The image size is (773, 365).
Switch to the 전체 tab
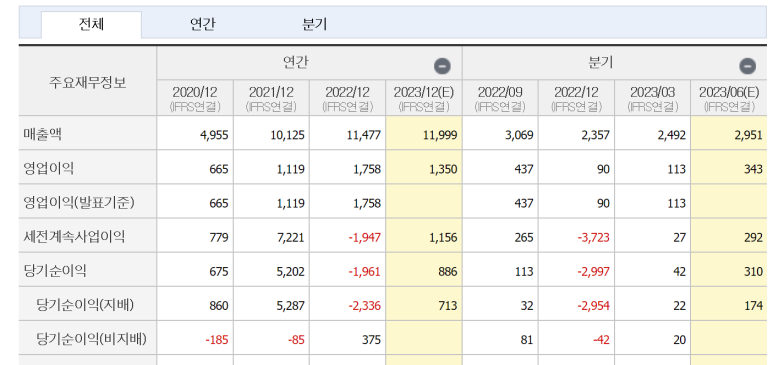click(91, 24)
